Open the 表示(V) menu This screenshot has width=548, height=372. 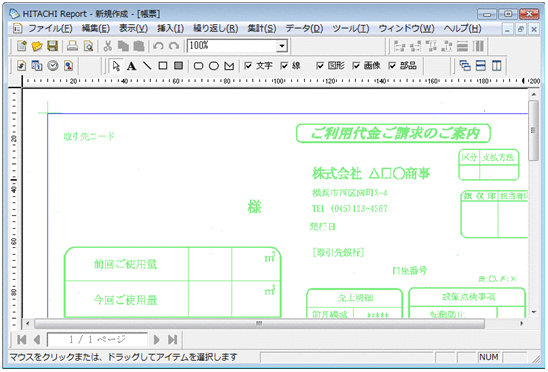133,28
